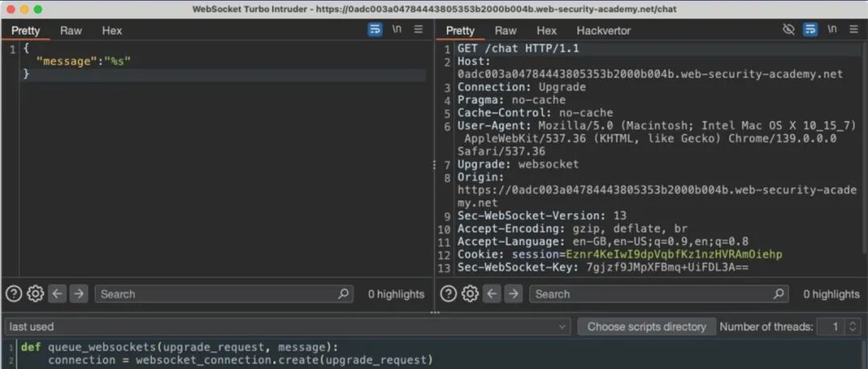The image size is (868, 369).
Task: Open the Hackvertor tab
Action: point(604,31)
